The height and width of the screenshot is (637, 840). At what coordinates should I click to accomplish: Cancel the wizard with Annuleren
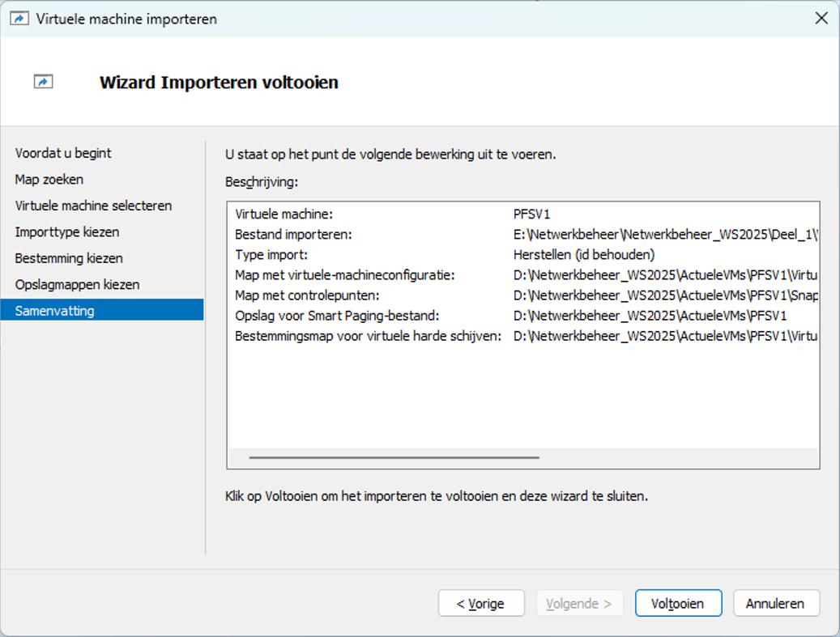(x=775, y=603)
